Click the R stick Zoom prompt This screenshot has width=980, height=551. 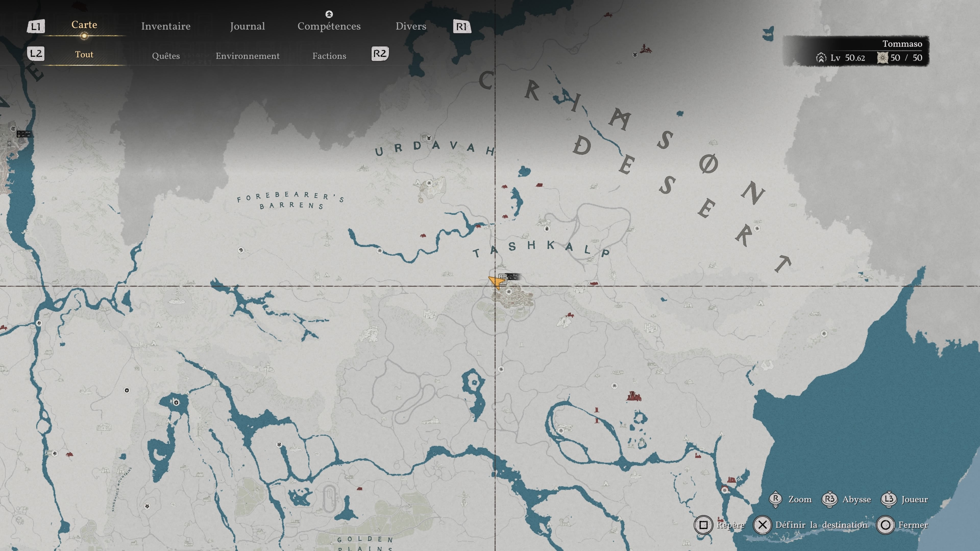pyautogui.click(x=791, y=499)
